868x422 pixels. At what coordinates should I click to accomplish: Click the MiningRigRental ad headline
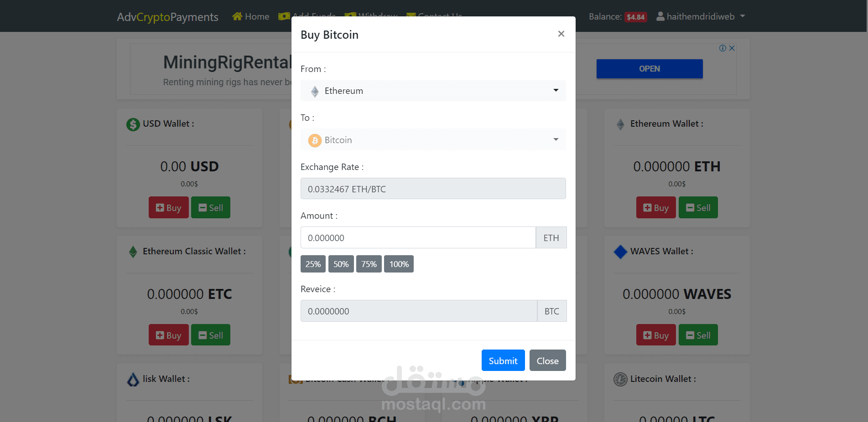[x=227, y=62]
